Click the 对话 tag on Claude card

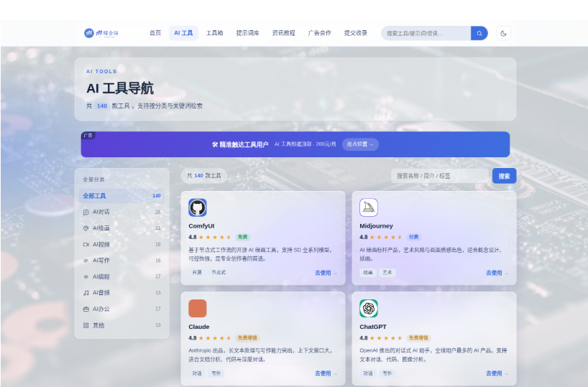pos(197,373)
